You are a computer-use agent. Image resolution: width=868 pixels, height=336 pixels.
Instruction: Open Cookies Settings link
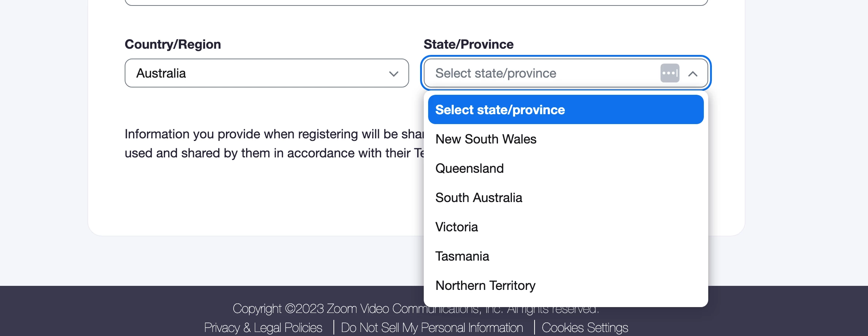click(585, 328)
